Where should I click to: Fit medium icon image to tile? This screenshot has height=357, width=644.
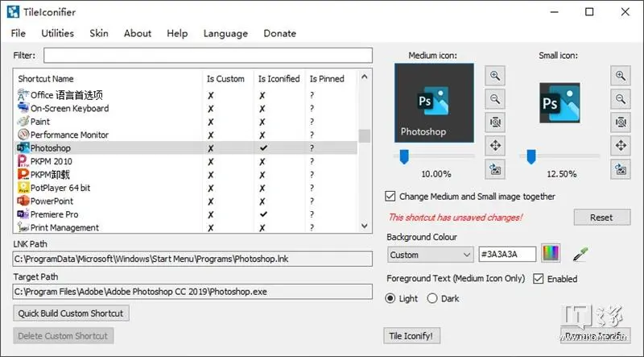[495, 122]
